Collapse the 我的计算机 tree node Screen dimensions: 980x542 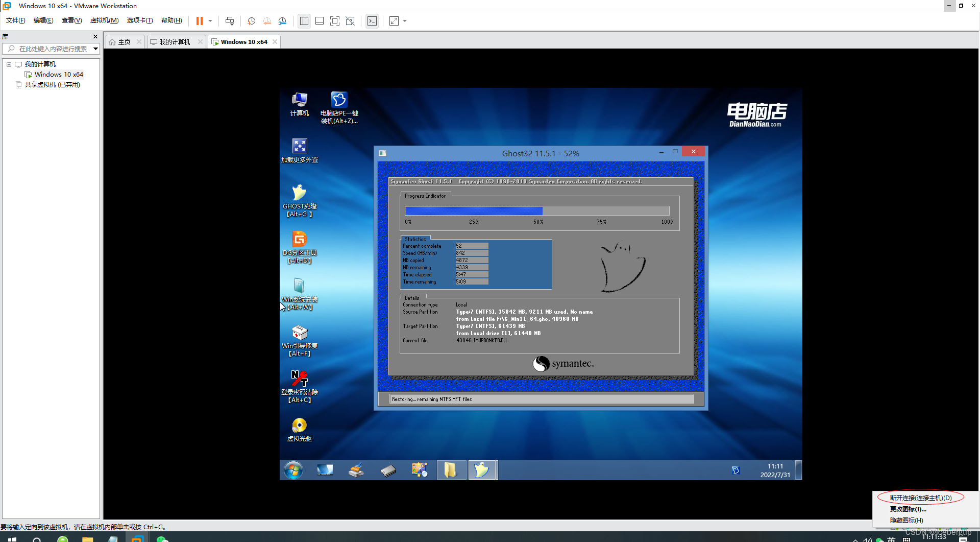[x=9, y=64]
